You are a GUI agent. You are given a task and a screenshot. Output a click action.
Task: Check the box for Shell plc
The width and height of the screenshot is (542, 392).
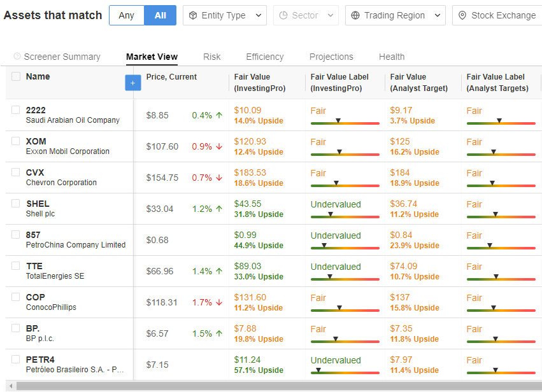pos(15,203)
